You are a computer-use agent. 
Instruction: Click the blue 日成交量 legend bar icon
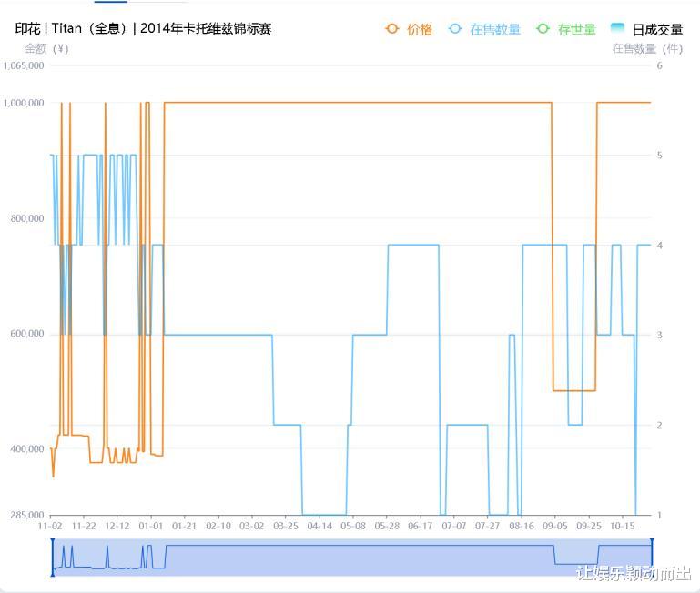[617, 28]
